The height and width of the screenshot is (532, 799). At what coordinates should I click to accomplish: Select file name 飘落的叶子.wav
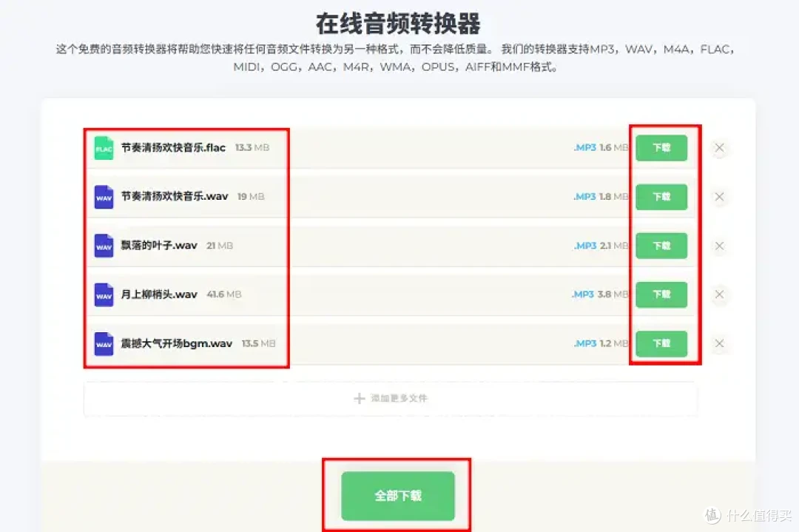tap(159, 246)
